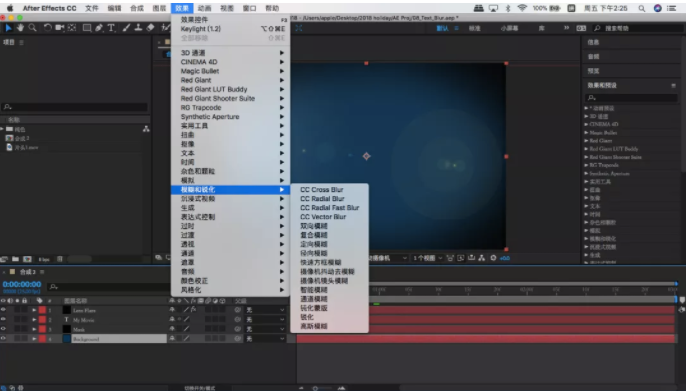
Task: Choose 高斯模糊 from blur submenu
Action: click(329, 326)
